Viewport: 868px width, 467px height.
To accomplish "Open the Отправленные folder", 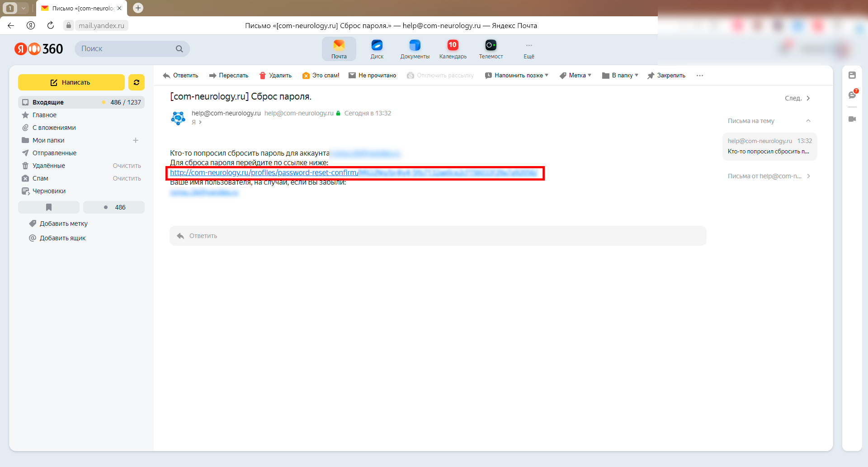I will tap(54, 153).
